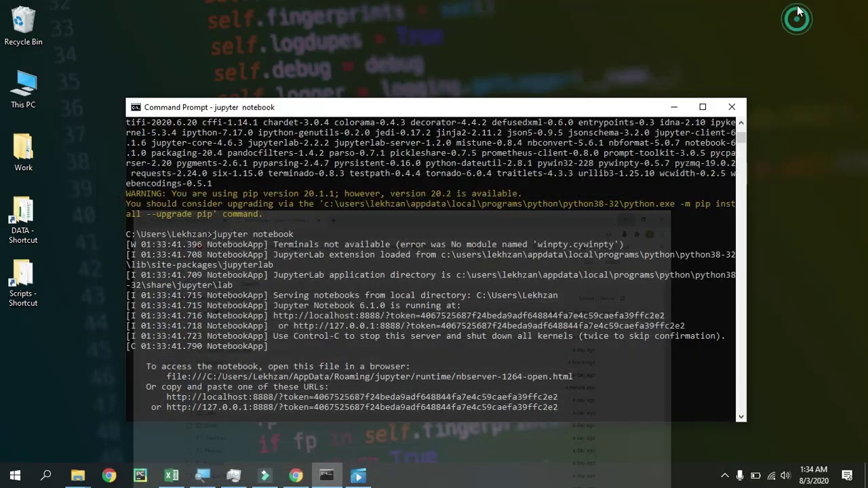868x488 pixels.
Task: Open the Wi-Fi network tray icon
Action: click(771, 476)
